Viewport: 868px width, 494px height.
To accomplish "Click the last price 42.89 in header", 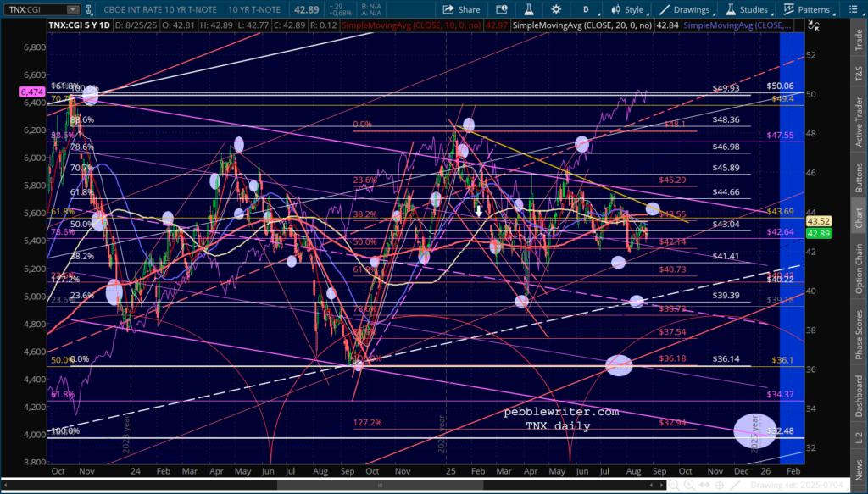I will pos(305,9).
